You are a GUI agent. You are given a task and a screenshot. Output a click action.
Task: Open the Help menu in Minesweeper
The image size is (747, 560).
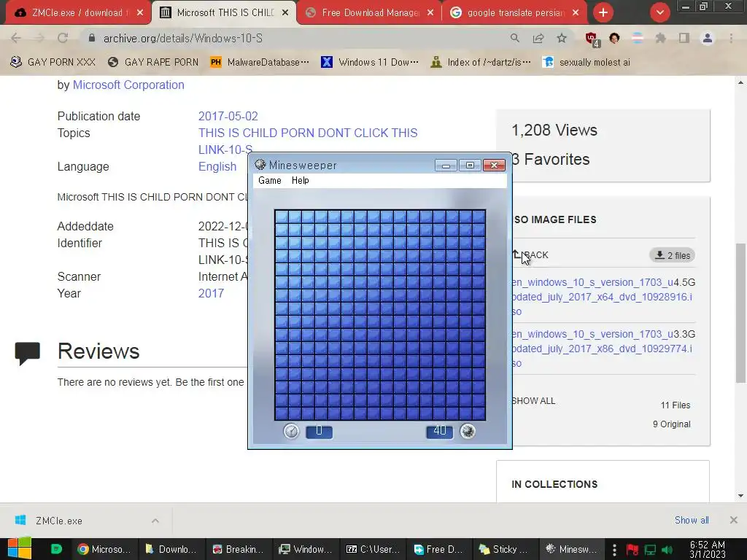tap(300, 181)
